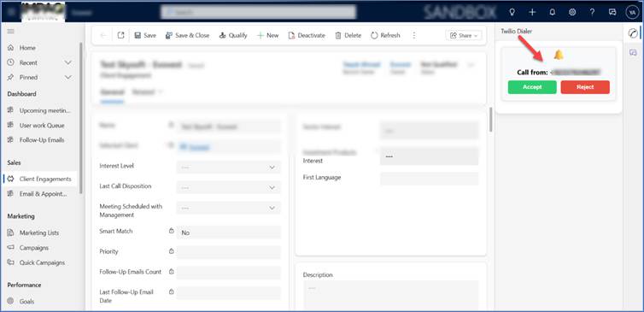Click the Twilio Dialer phone icon
This screenshot has width=644, height=312.
click(633, 33)
